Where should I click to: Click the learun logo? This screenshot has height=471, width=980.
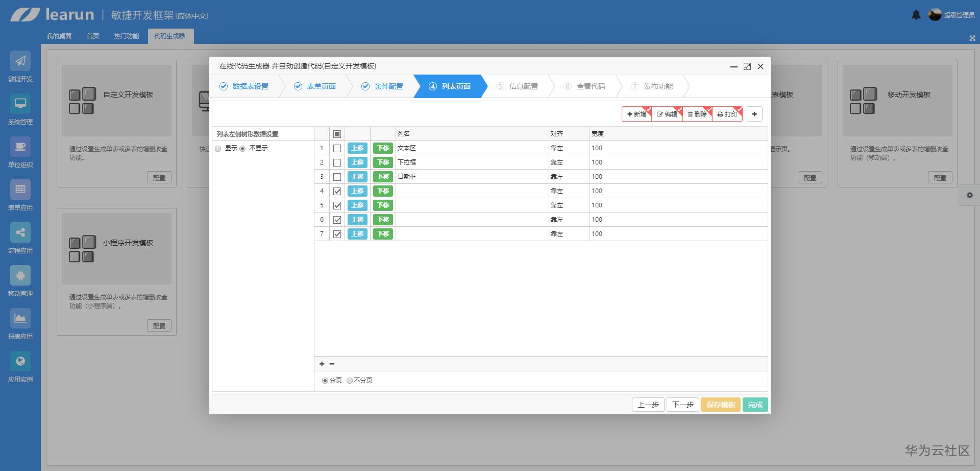53,14
